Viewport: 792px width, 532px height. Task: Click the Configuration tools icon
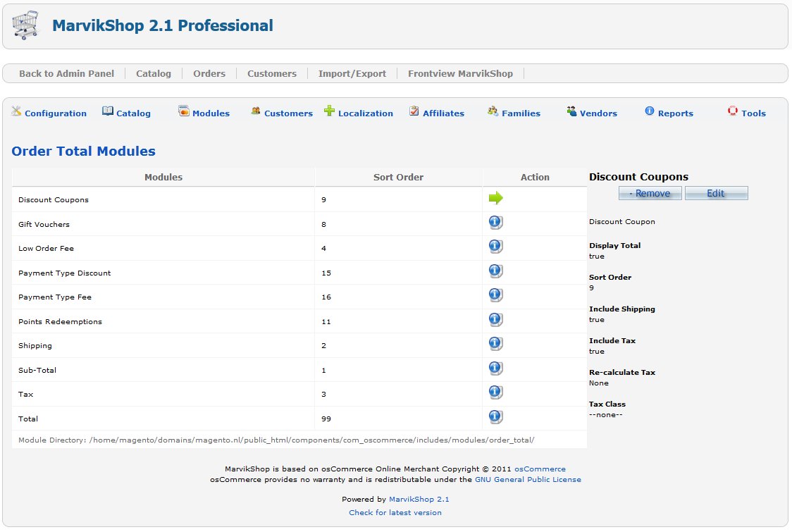[x=17, y=111]
